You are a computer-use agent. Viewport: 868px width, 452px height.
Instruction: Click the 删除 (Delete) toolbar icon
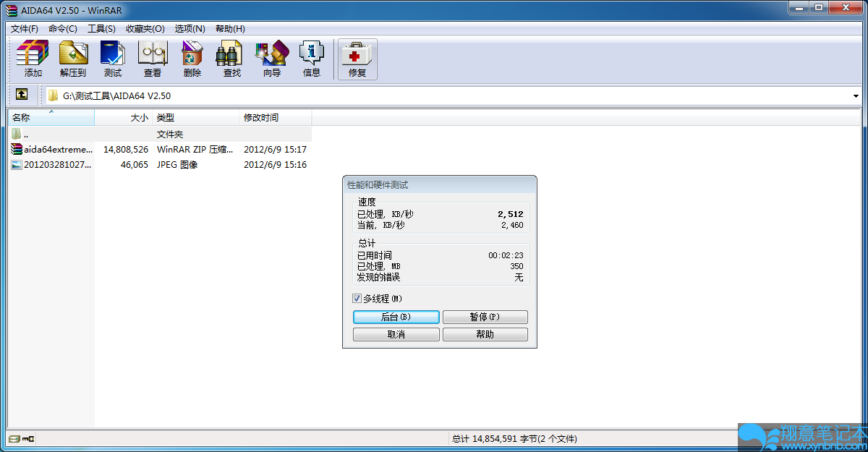pos(192,54)
